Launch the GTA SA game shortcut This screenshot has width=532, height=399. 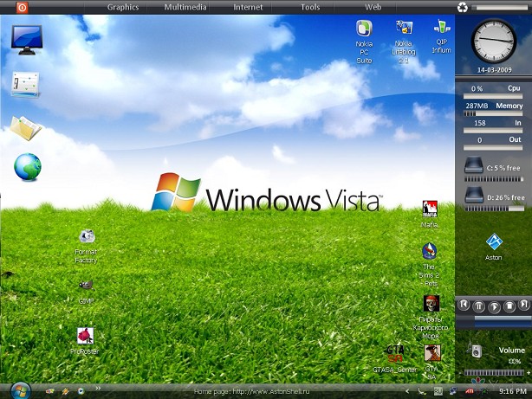pos(431,363)
